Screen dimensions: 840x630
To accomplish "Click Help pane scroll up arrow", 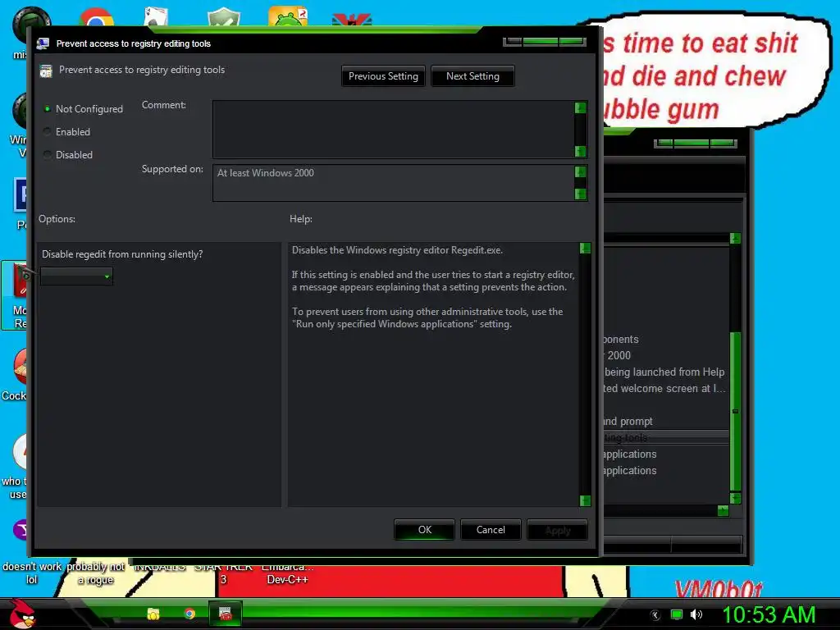I will click(x=585, y=248).
